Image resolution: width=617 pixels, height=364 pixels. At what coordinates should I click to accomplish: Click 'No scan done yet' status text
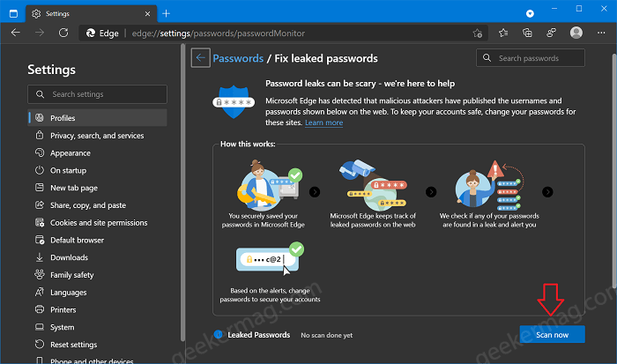tap(327, 335)
